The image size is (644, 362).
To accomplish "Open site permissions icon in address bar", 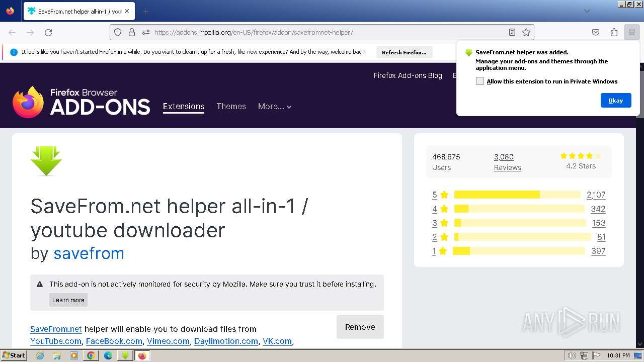I will coord(146,32).
